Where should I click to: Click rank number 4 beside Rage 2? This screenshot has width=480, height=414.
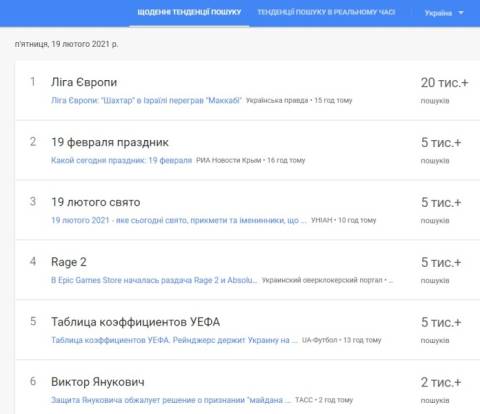[x=33, y=262]
